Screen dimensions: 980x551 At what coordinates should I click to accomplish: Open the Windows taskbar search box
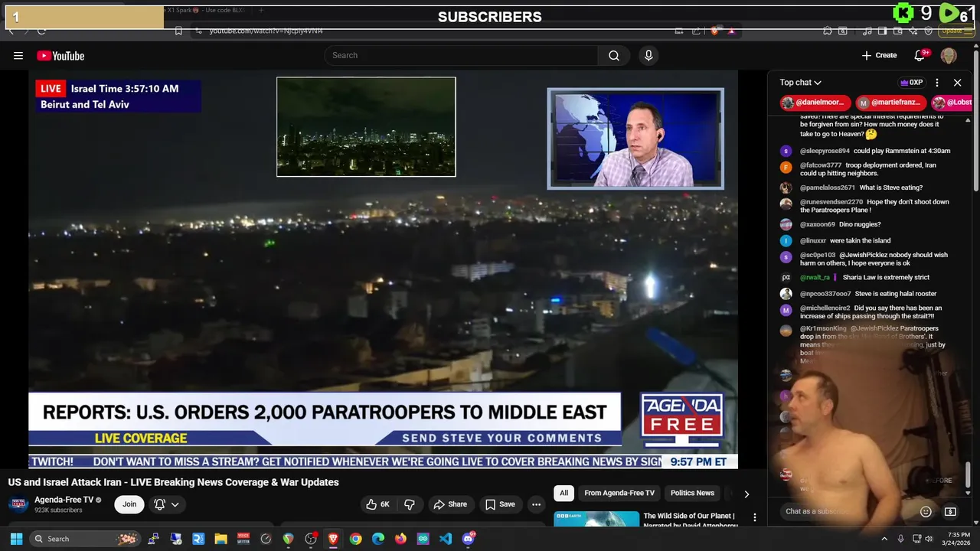pyautogui.click(x=85, y=539)
